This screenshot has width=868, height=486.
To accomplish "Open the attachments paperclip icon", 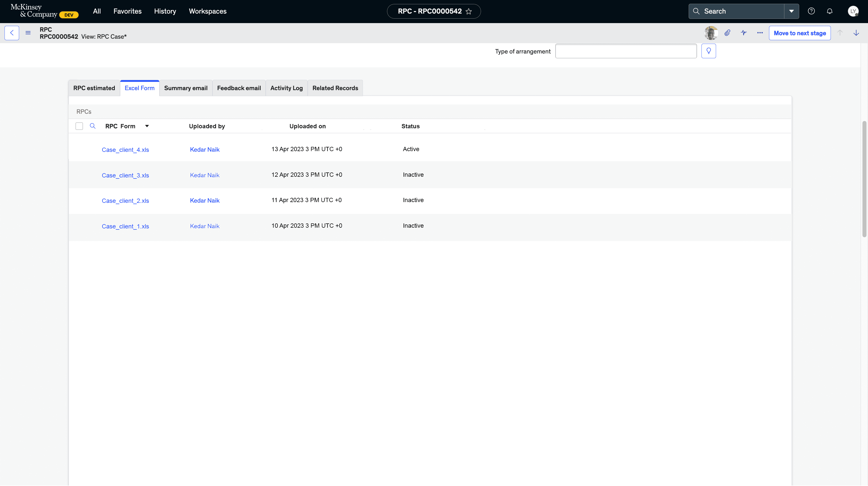I will pyautogui.click(x=728, y=33).
